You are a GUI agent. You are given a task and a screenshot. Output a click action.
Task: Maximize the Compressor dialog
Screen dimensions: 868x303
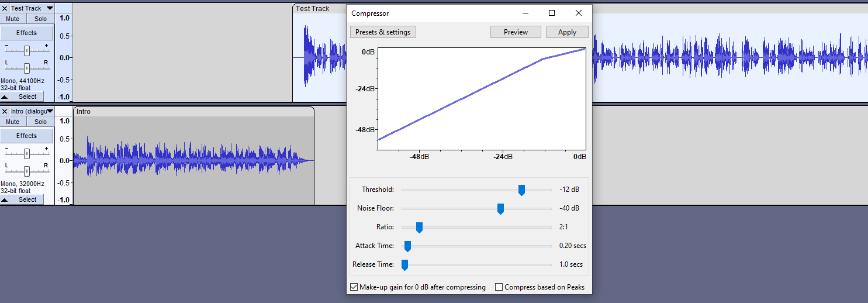coord(552,13)
